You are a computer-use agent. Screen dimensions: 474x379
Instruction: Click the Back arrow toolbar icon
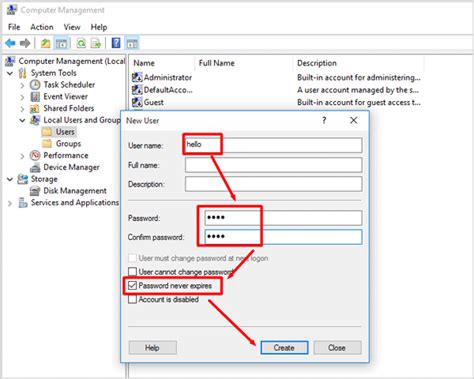[10, 43]
